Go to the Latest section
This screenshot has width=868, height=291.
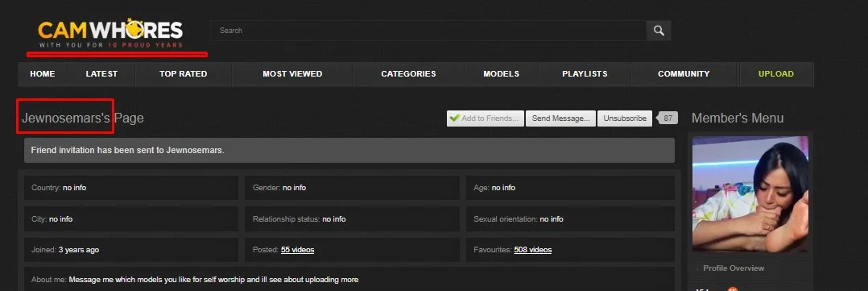point(101,73)
